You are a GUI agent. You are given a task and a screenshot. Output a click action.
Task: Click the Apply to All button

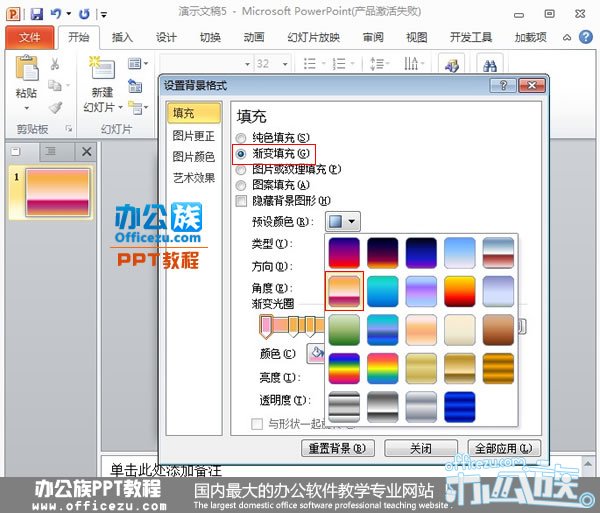coord(504,448)
